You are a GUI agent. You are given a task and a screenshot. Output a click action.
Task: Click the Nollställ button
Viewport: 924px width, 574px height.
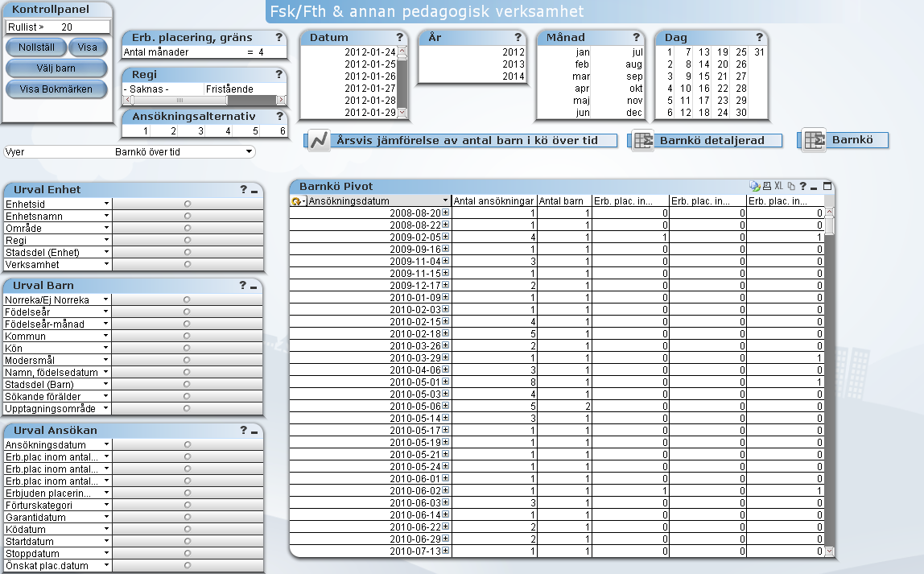click(36, 47)
